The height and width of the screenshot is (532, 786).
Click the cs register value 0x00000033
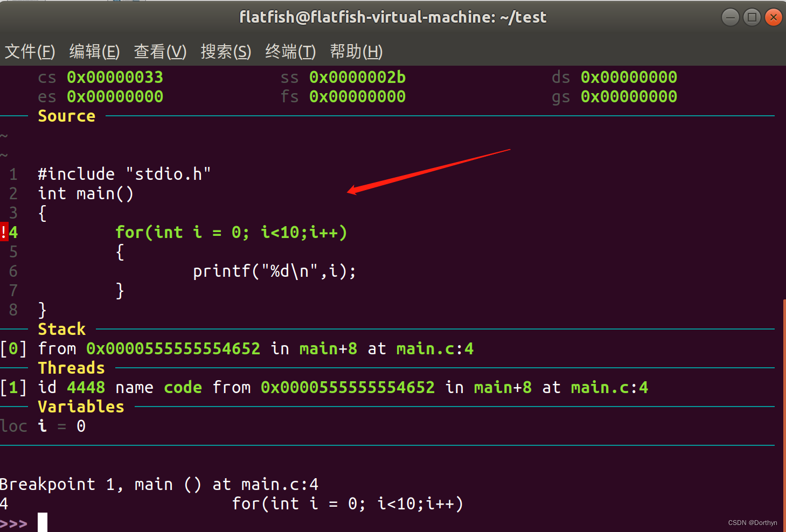pos(115,77)
